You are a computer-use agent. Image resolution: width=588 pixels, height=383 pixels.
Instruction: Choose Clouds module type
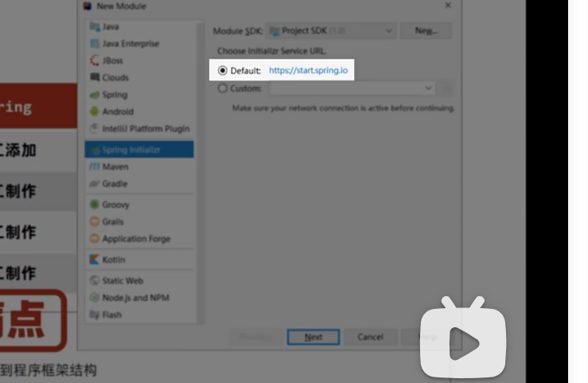coord(139,77)
